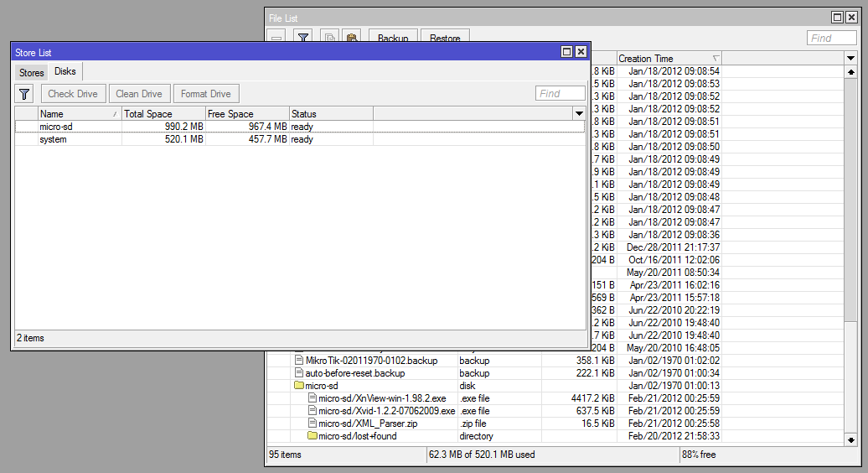Close the File List window
868x473 pixels.
click(x=851, y=17)
